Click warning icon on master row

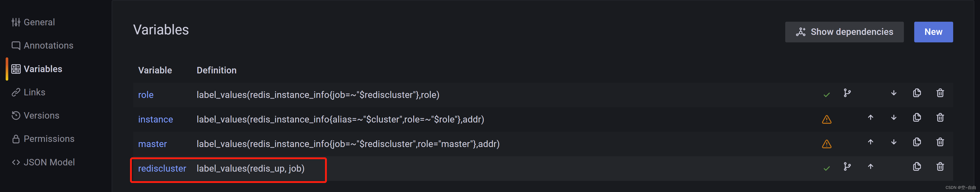click(827, 144)
